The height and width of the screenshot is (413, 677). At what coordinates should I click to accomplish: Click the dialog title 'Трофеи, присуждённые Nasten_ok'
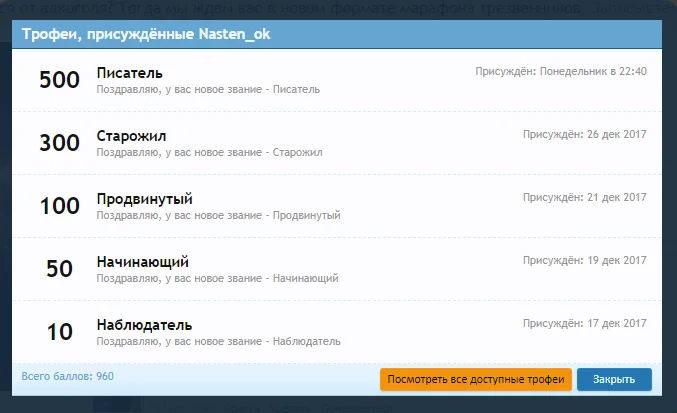pos(146,34)
